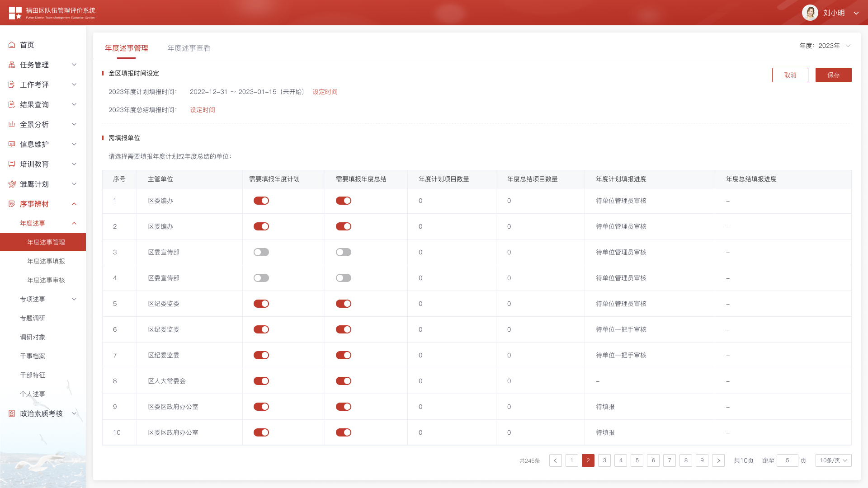Open 干部特征 in sidebar
Image resolution: width=868 pixels, height=488 pixels.
pos(33,375)
